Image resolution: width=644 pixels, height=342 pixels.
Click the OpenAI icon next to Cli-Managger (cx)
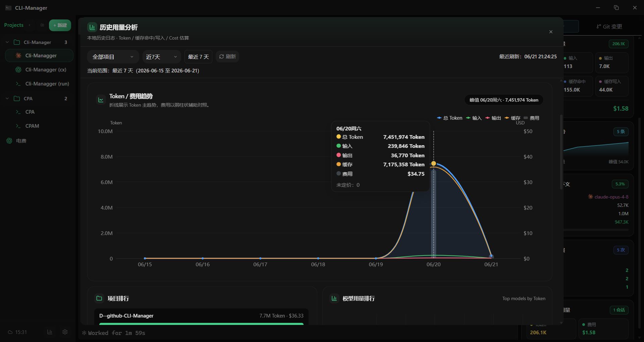[x=18, y=70]
